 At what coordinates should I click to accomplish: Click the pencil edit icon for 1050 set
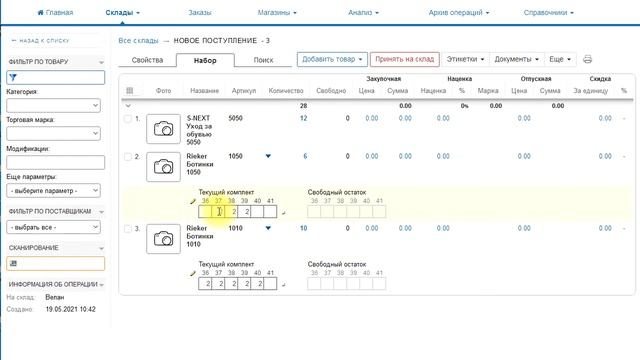click(x=193, y=201)
